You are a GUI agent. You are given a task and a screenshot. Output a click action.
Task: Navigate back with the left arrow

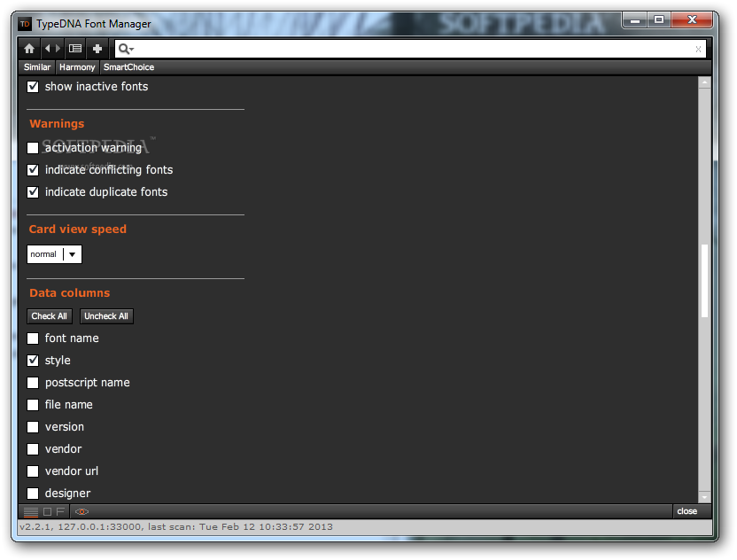(47, 49)
